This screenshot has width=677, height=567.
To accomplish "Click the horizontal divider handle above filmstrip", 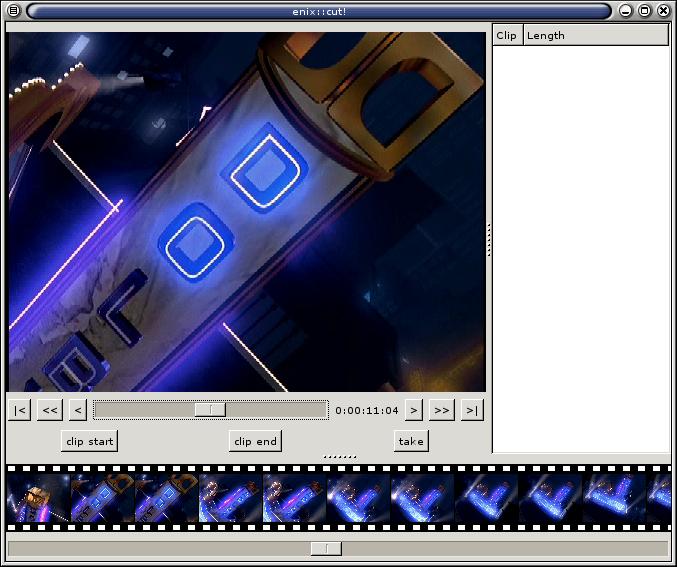I will tap(339, 457).
